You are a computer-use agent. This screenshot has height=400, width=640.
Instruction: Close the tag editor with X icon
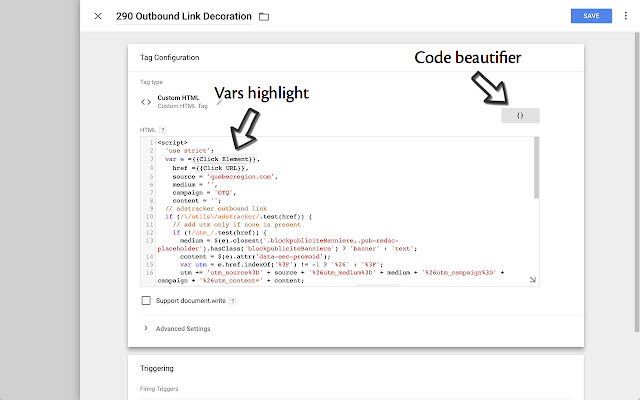[98, 16]
